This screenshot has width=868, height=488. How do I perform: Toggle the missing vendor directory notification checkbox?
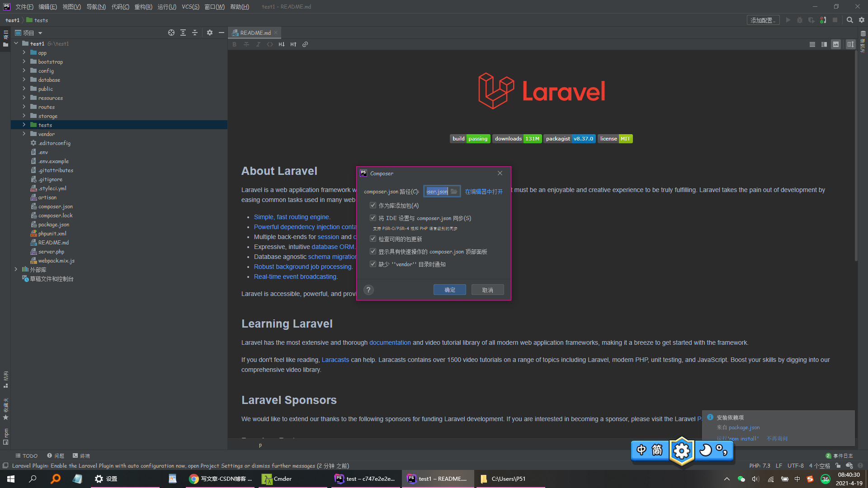point(373,264)
